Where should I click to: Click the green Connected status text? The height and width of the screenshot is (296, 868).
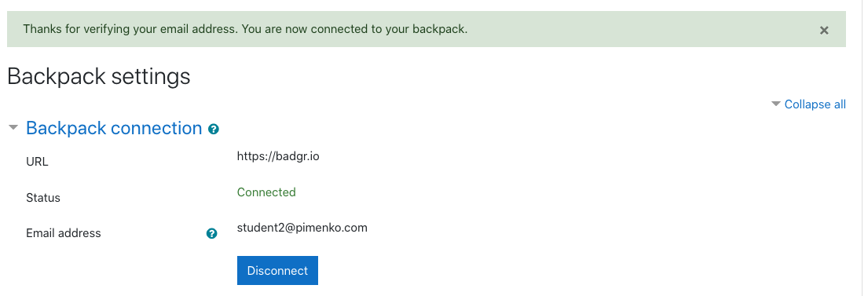[266, 192]
